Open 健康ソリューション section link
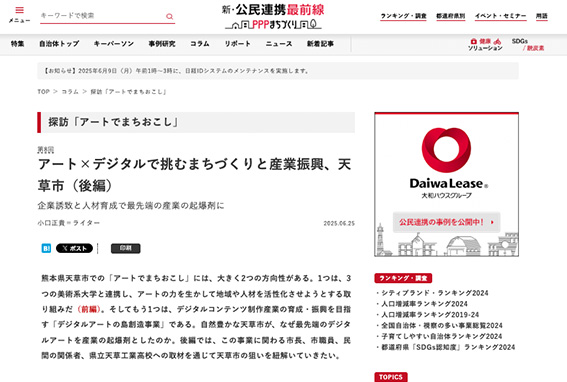The width and height of the screenshot is (567, 382). 485,44
